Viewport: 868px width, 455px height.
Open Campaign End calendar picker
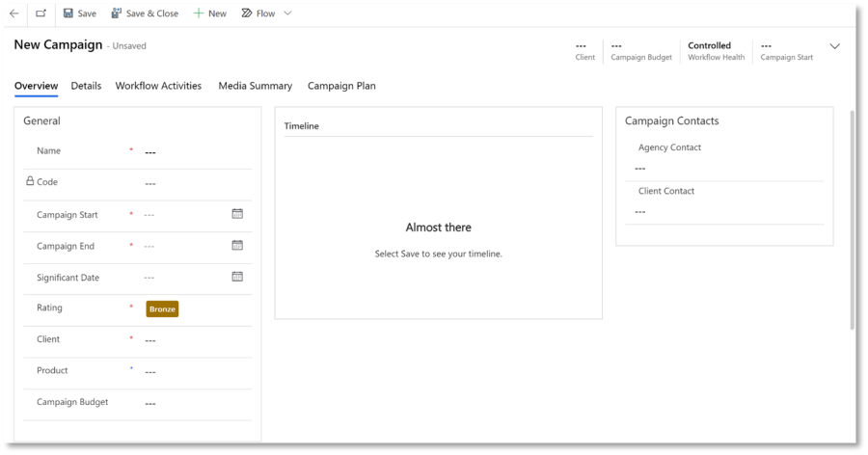[x=237, y=246]
